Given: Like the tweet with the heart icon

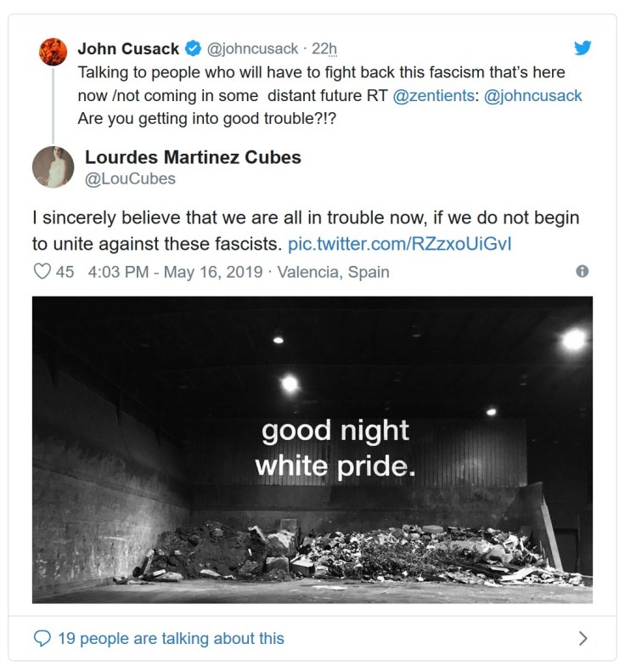Looking at the screenshot, I should [x=42, y=273].
